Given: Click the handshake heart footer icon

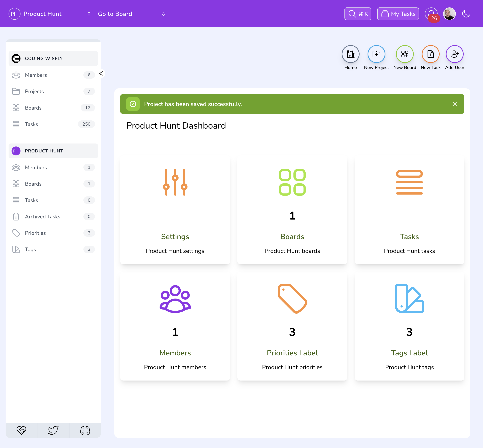Looking at the screenshot, I should (21, 430).
